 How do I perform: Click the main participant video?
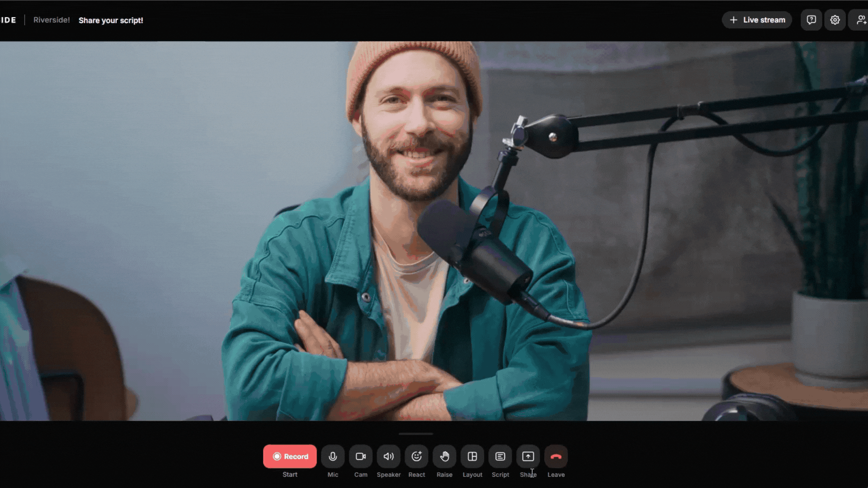click(x=434, y=230)
